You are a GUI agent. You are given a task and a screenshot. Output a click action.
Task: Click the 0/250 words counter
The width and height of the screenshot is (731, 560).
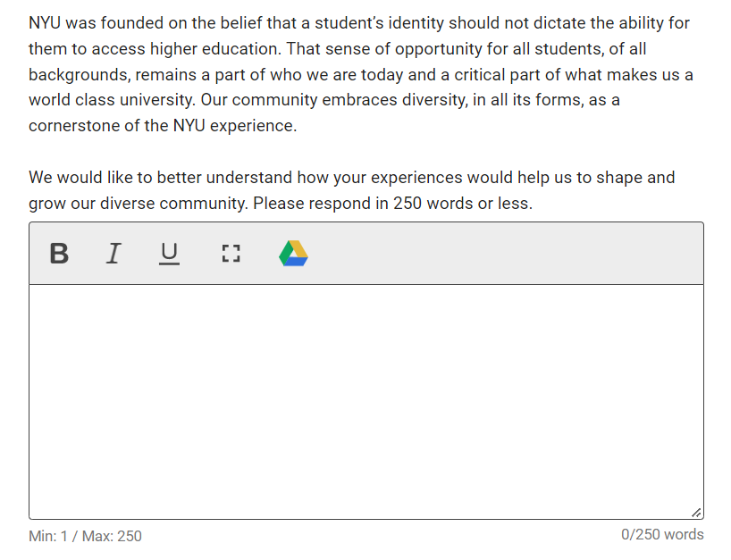click(662, 534)
